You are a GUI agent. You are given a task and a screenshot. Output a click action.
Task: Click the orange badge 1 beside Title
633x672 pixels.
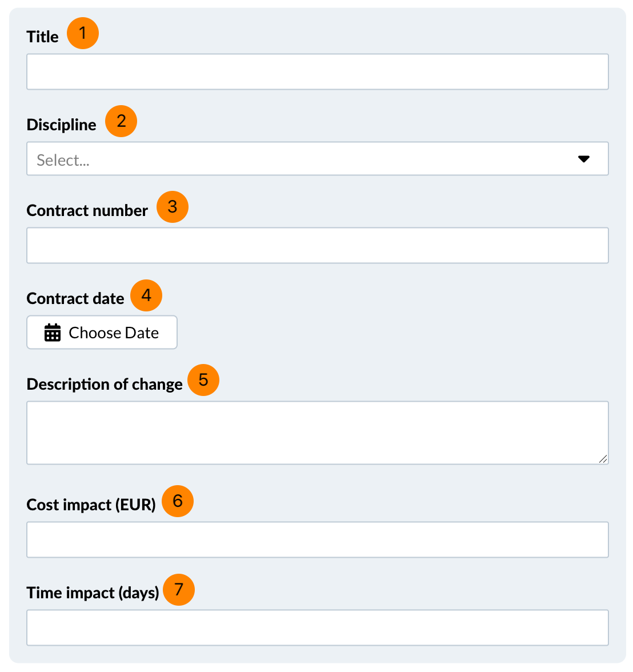(83, 33)
